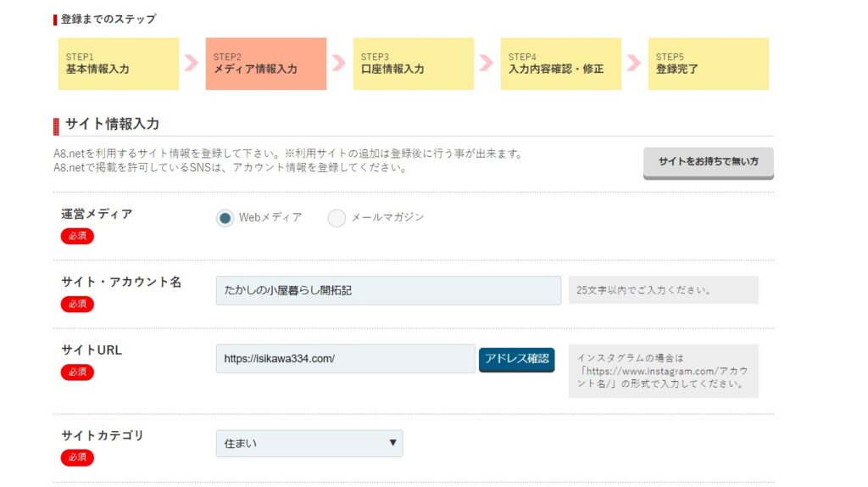Select the STEP2 メディア情報入力 step box
This screenshot has width=868, height=487.
[265, 64]
